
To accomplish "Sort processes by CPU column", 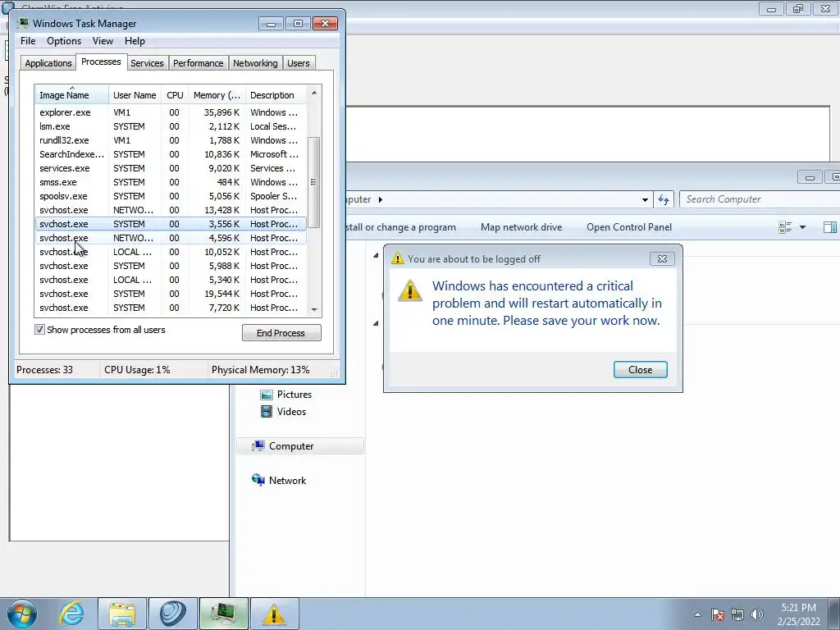I will coord(175,95).
